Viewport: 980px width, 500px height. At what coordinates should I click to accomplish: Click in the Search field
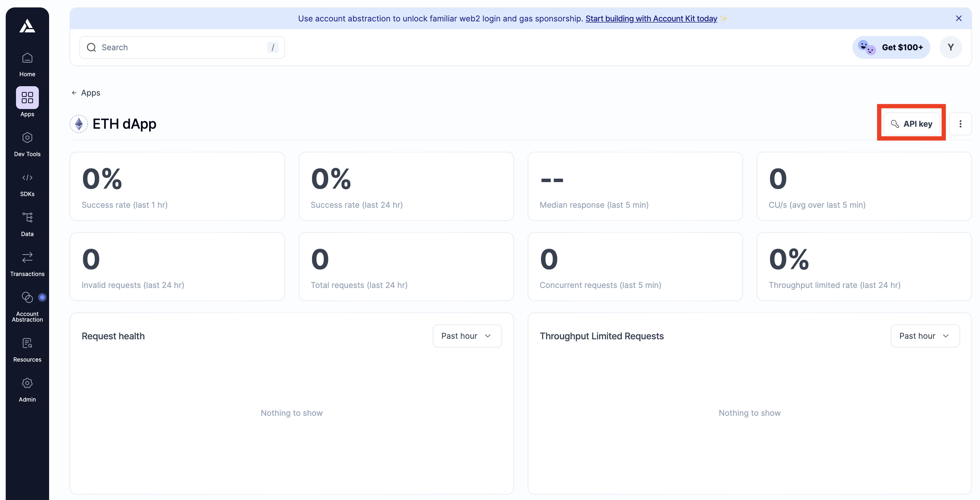(x=182, y=47)
